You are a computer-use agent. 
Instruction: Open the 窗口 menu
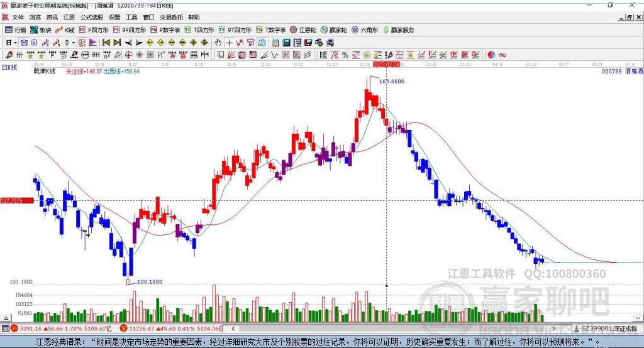coord(148,17)
